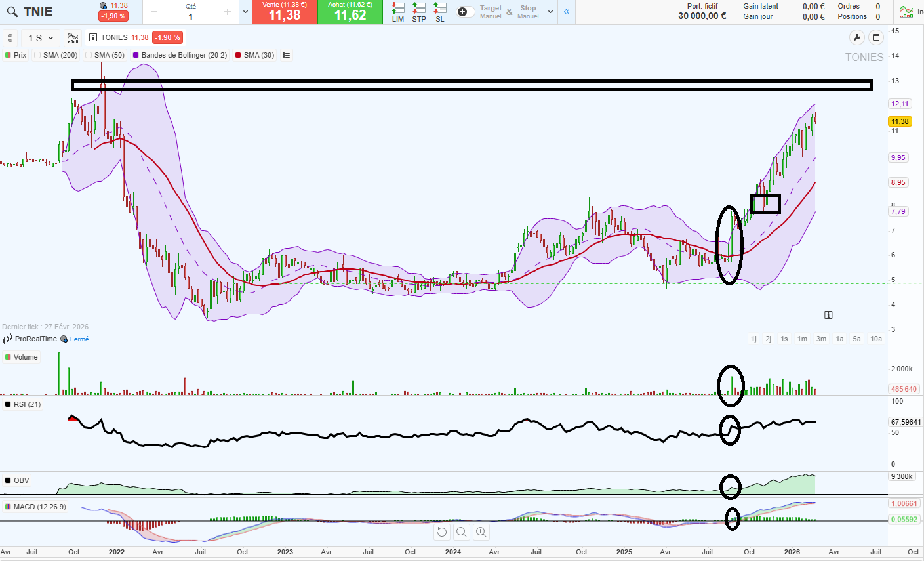This screenshot has width=924, height=561.
Task: Switch to the 5a time range
Action: [x=856, y=339]
